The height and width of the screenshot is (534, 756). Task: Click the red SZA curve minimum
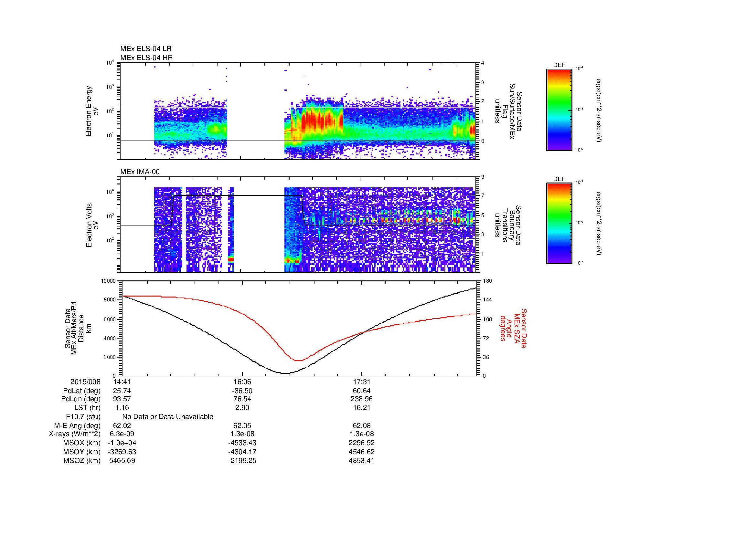pyautogui.click(x=298, y=361)
